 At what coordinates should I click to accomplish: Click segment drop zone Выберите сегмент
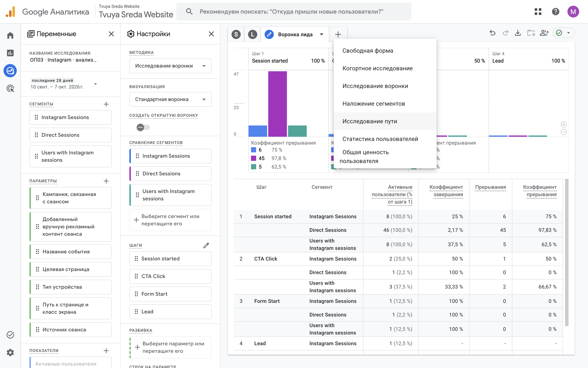click(170, 220)
